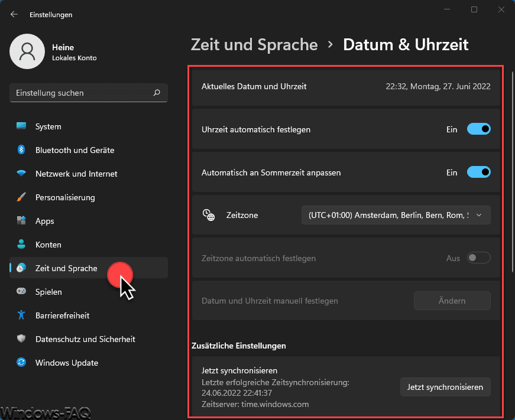Click the Zeit und Sprache globe clock icon

(21, 268)
